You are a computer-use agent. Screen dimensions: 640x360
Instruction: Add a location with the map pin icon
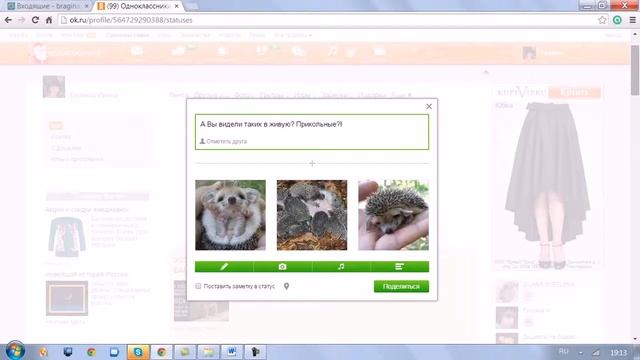coord(287,286)
